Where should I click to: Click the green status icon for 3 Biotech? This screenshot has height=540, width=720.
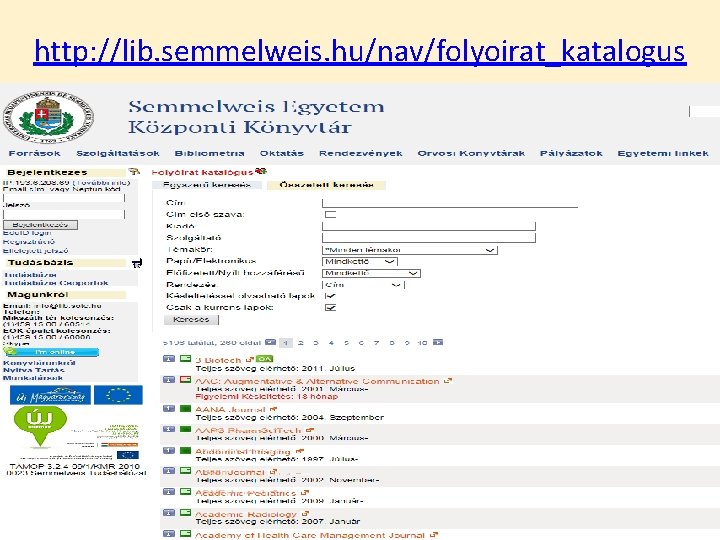click(185, 359)
